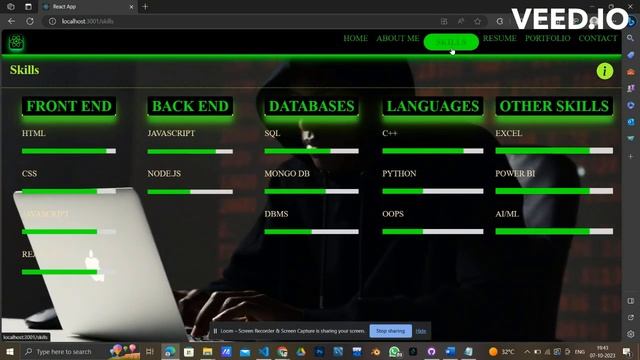Click the green atom logo in the navbar
640x360 pixels.
tap(16, 42)
